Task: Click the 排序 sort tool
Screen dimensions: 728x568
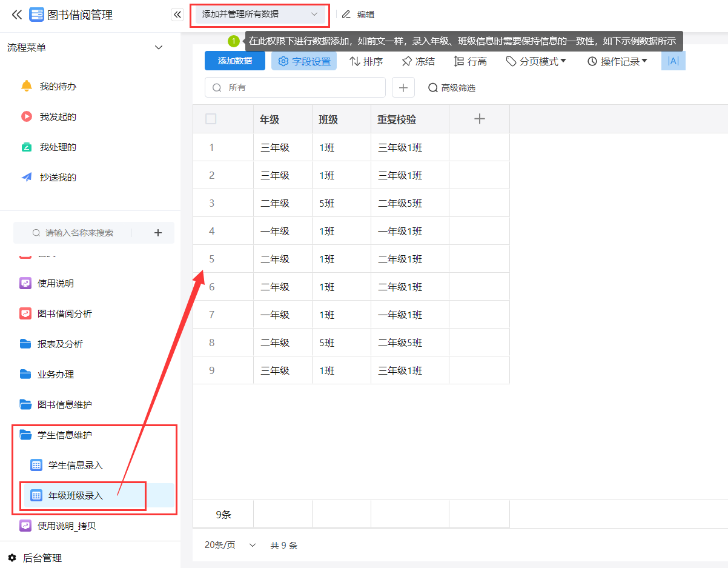Action: click(x=366, y=61)
